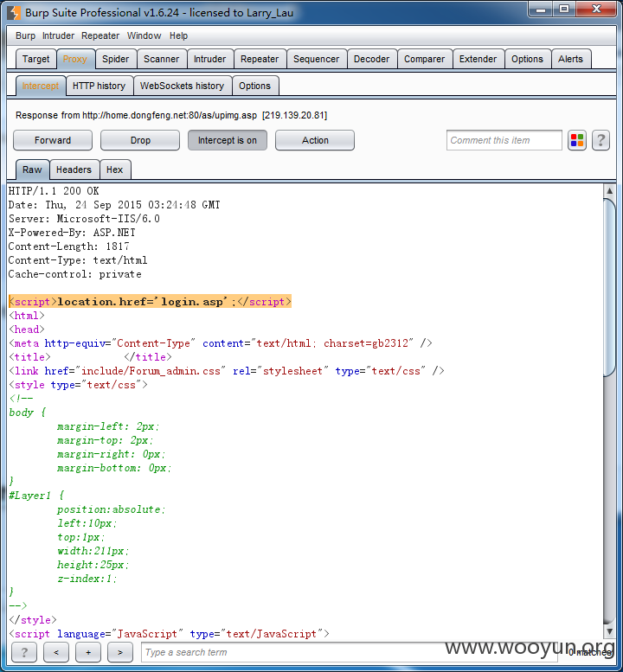View the Alerts tab
This screenshot has width=623, height=672.
[570, 59]
